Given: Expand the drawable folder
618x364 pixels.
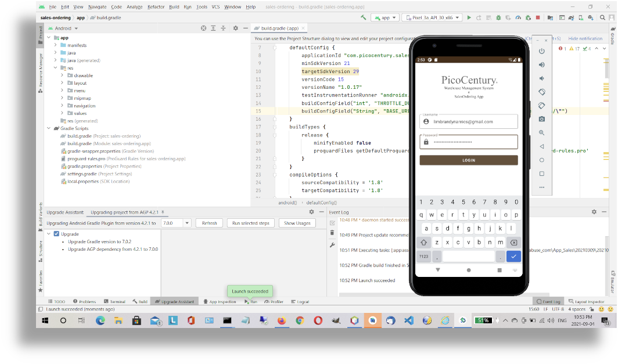Looking at the screenshot, I should point(62,75).
